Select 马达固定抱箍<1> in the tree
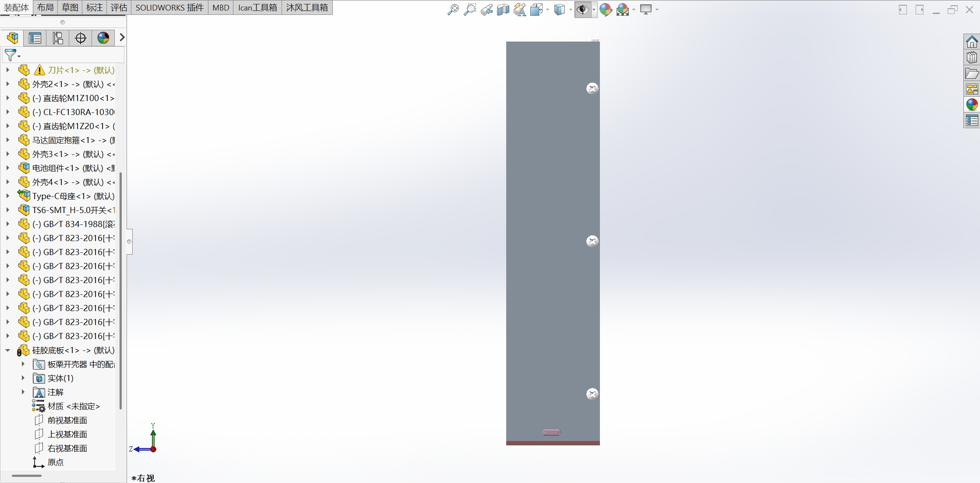980x483 pixels. (67, 140)
